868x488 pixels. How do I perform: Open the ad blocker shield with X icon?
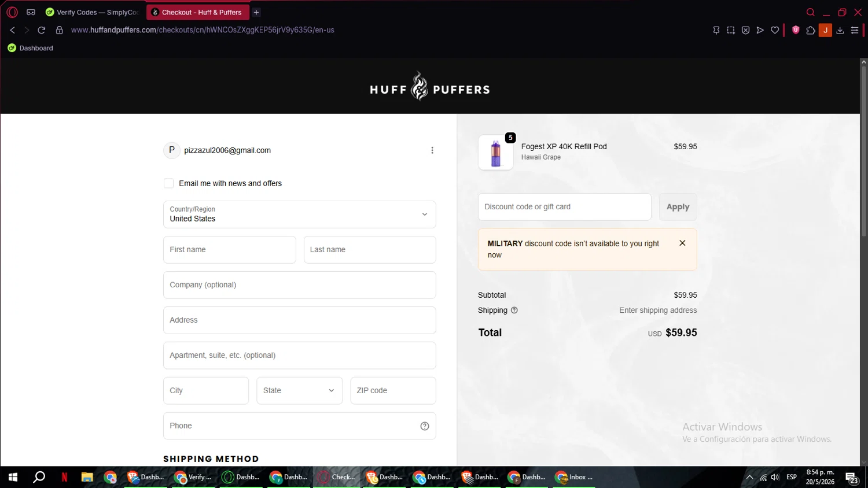tap(746, 30)
